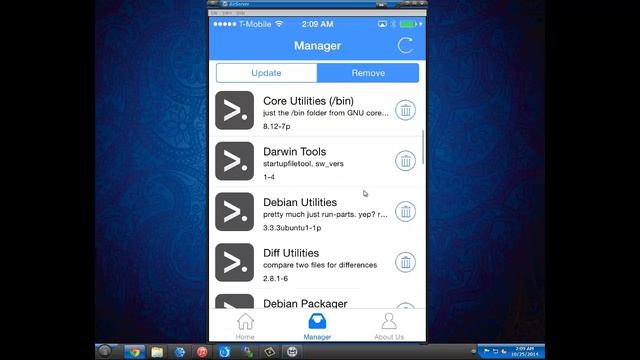Tap the Wi-Fi icon in status bar
Viewport: 640px width, 360px height.
pos(279,24)
